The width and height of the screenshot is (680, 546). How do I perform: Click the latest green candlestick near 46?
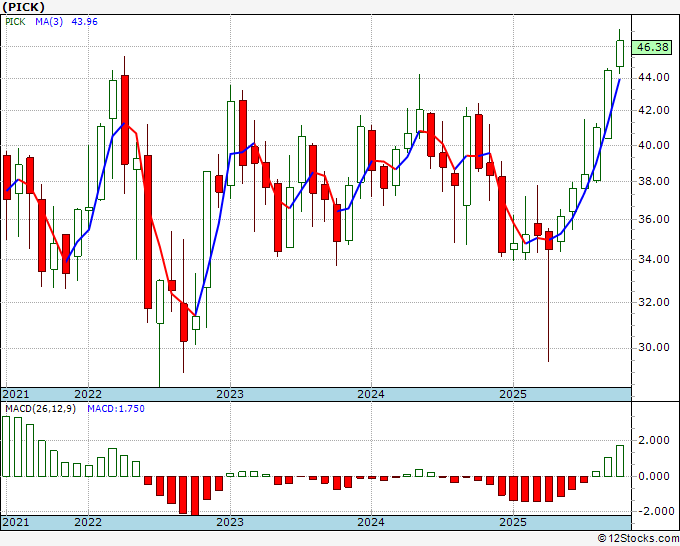[620, 53]
